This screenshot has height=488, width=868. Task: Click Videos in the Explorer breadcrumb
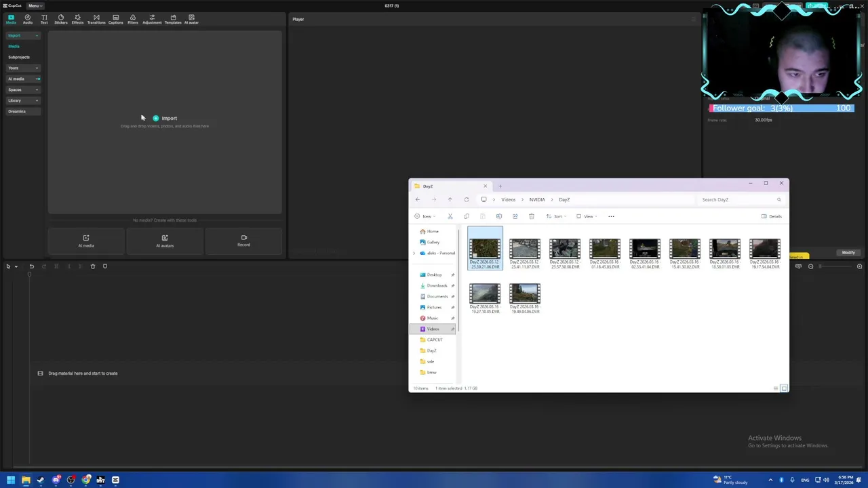(508, 199)
